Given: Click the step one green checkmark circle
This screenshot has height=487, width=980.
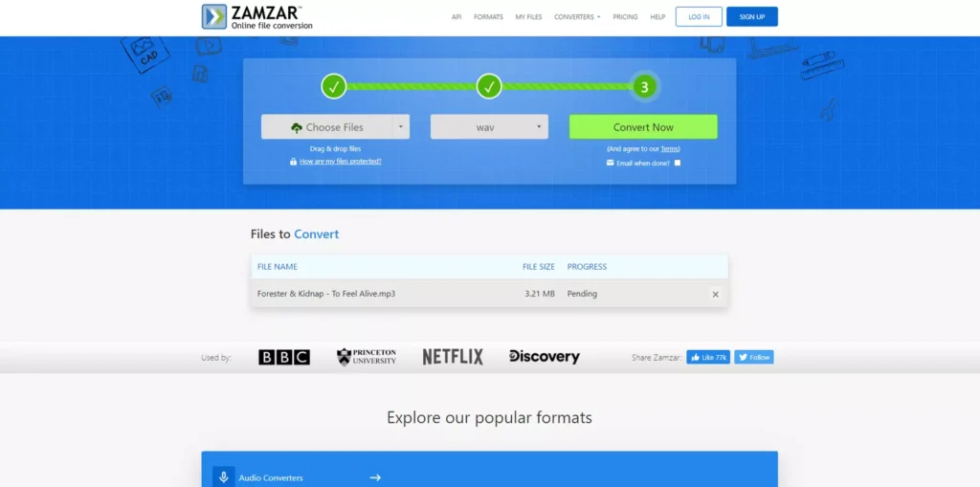Looking at the screenshot, I should point(334,87).
